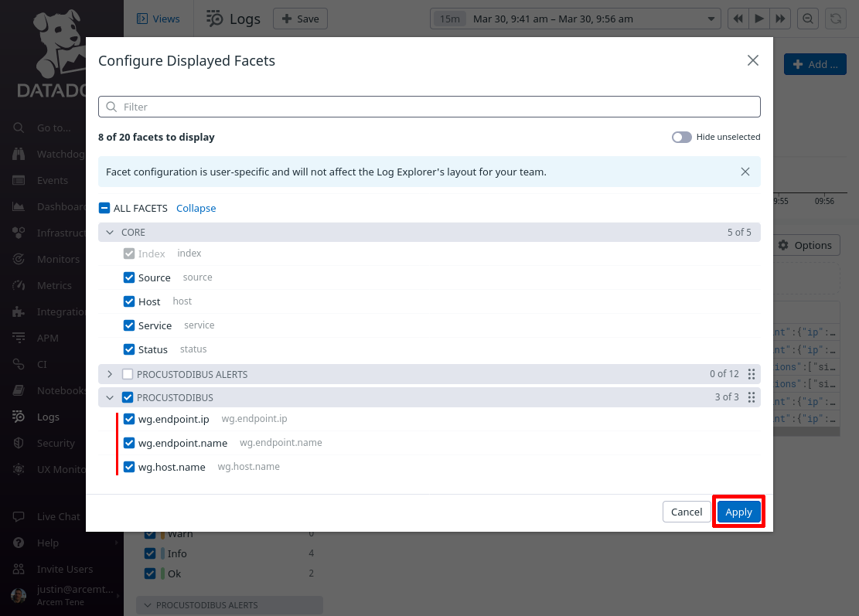
Task: Click the CI sidebar icon
Action: tap(19, 364)
